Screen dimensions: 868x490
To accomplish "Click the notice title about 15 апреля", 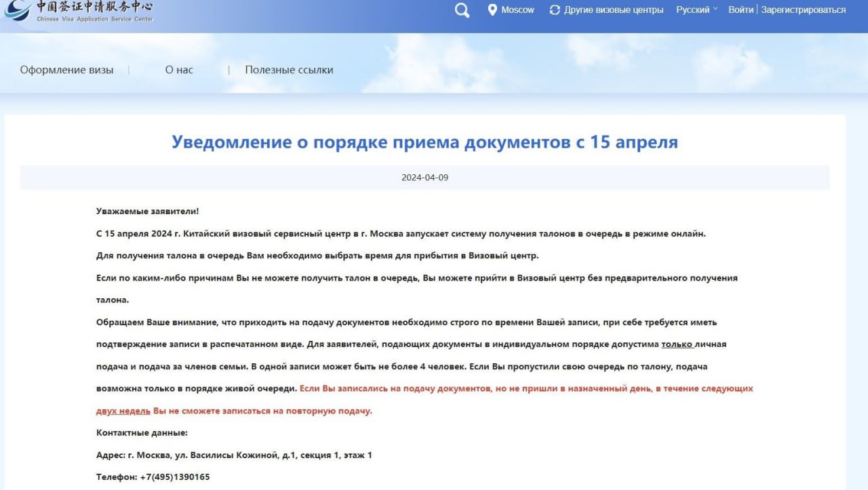I will tap(425, 142).
